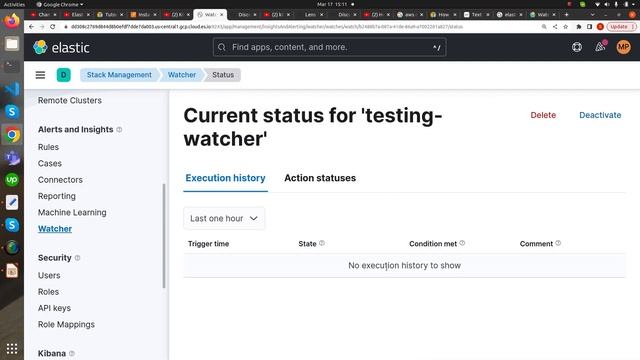Click the Security info icon
640x360 pixels.
pos(78,258)
